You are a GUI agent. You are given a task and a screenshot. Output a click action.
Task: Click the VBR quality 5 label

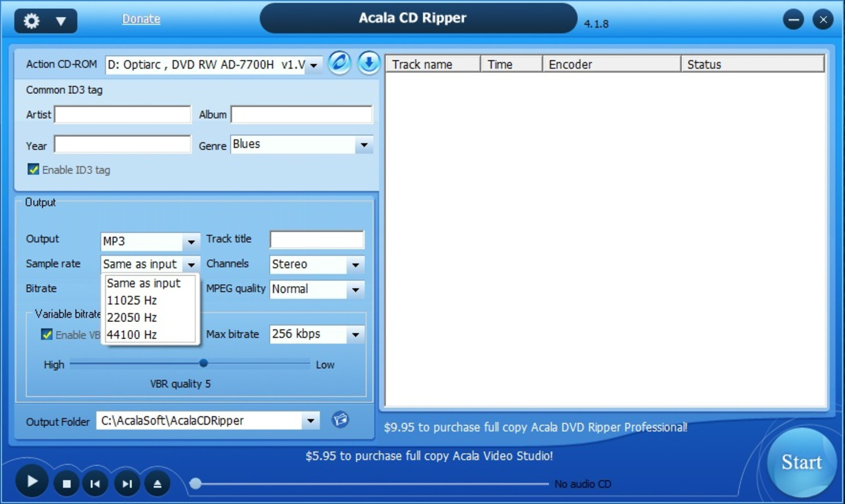coord(180,384)
